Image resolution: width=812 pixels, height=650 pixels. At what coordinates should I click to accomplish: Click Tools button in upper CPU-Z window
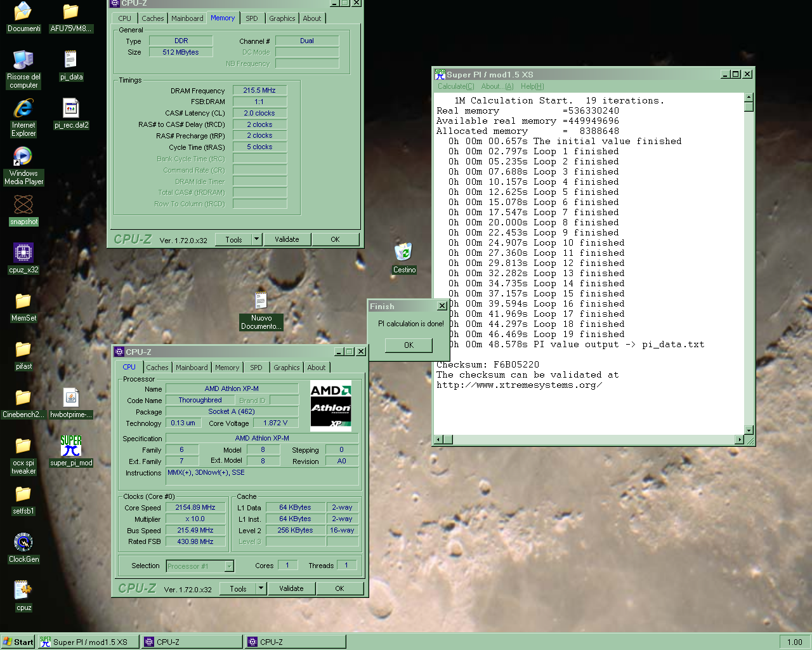click(x=233, y=239)
